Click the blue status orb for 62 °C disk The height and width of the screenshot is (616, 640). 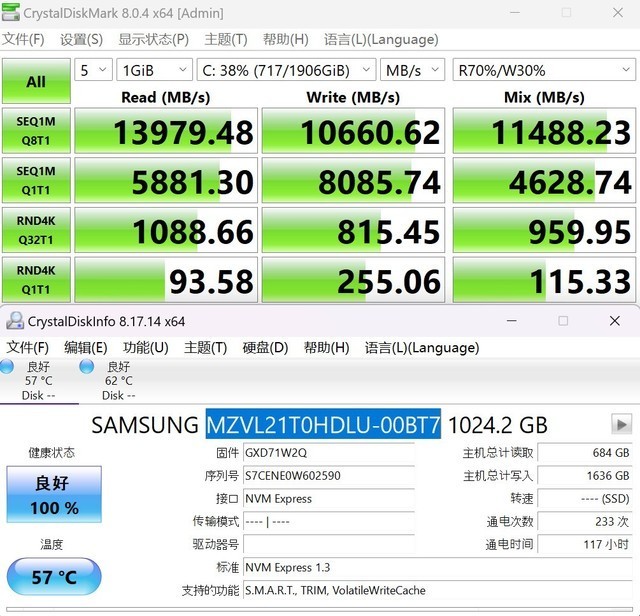[x=87, y=367]
